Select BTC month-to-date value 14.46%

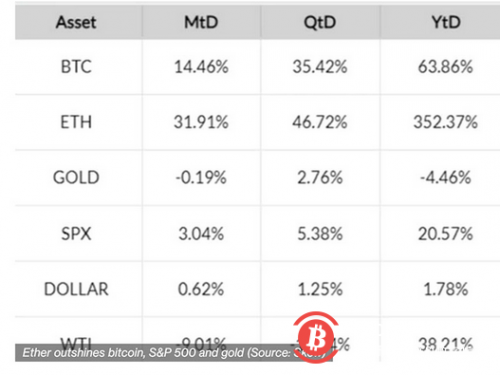(x=201, y=67)
